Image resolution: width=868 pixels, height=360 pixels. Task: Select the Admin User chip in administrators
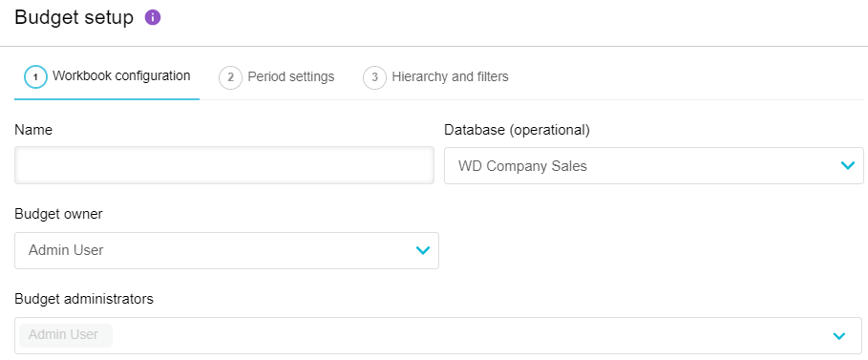65,335
